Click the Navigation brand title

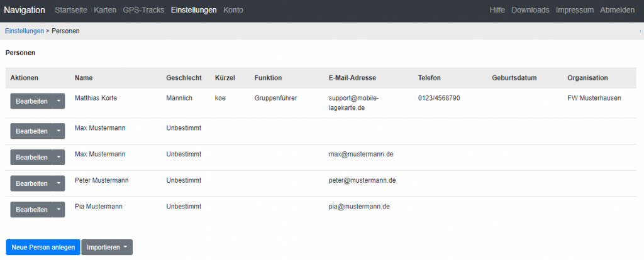(x=25, y=10)
